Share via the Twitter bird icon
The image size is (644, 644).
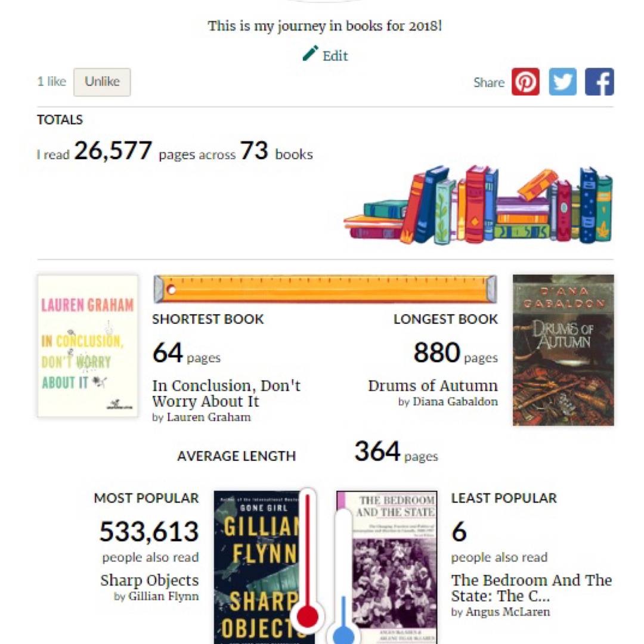pyautogui.click(x=562, y=82)
